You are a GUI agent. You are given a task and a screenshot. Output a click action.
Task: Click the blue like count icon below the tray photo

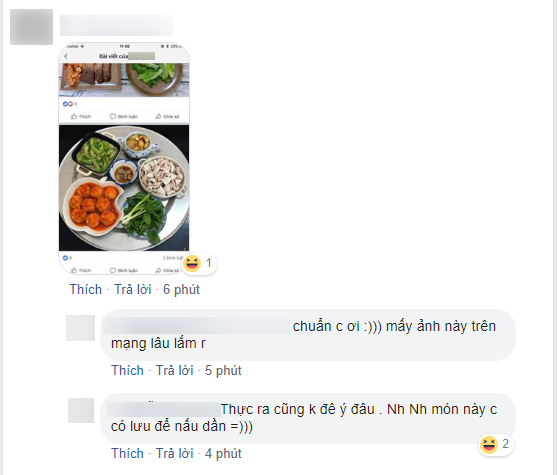65,258
